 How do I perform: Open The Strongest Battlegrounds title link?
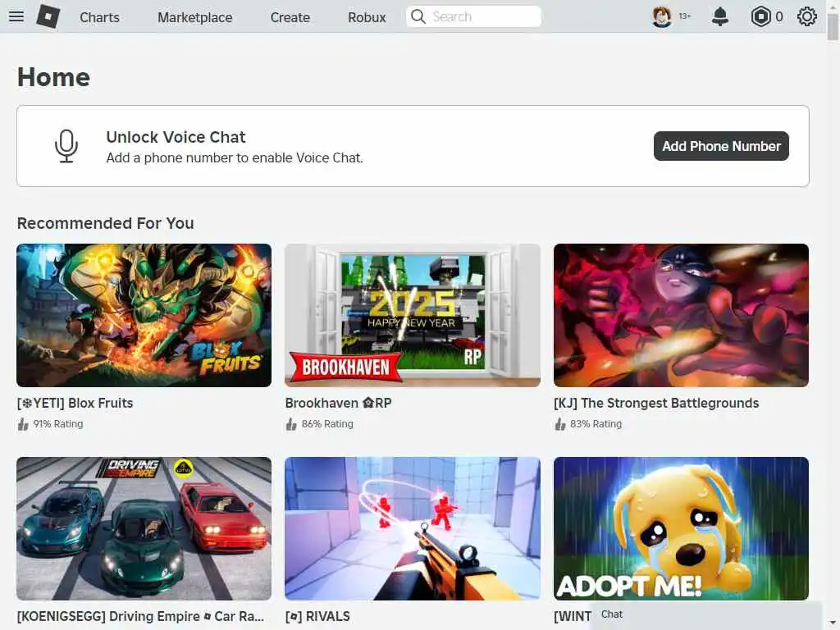[x=656, y=403]
